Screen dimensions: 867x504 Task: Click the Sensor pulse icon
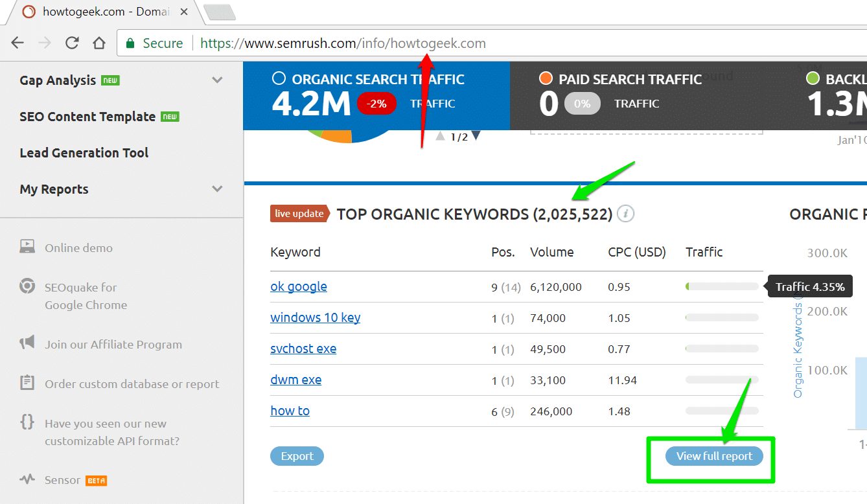point(27,479)
